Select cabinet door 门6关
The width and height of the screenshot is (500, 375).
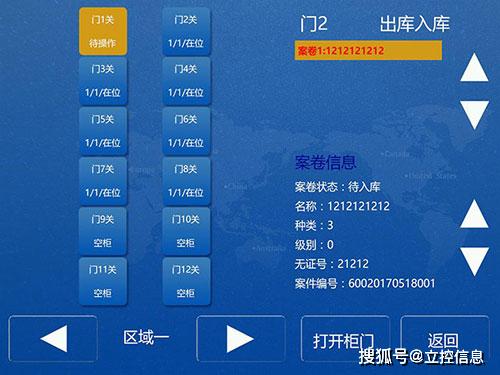(x=186, y=131)
